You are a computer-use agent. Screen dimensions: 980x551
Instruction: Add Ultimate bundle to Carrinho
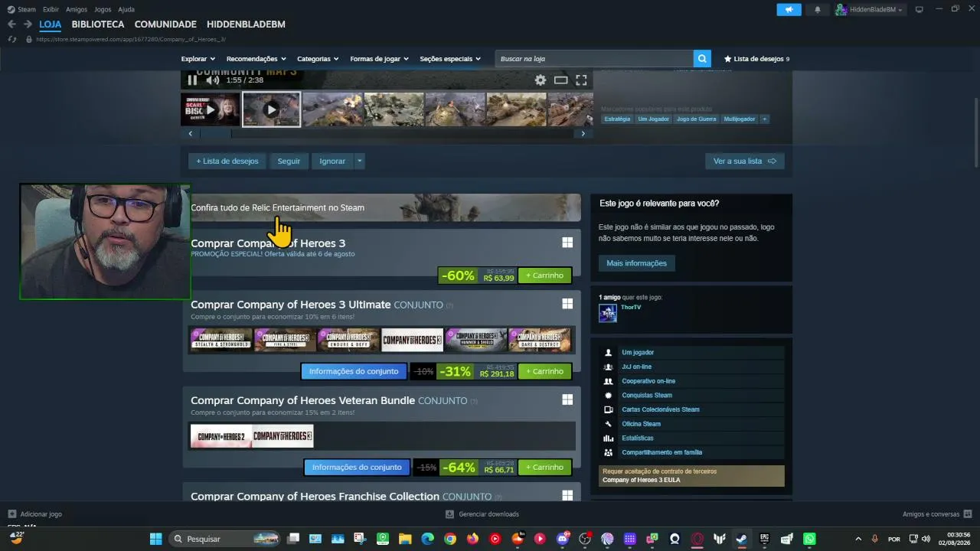544,371
